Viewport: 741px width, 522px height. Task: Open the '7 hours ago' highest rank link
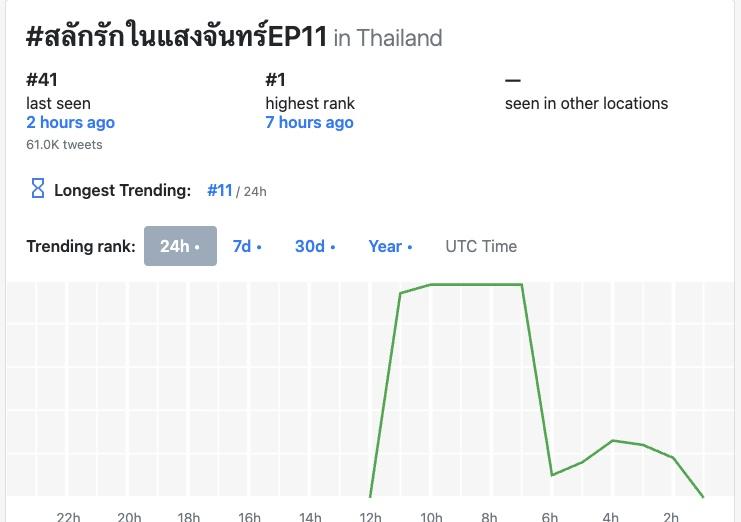[x=309, y=122]
